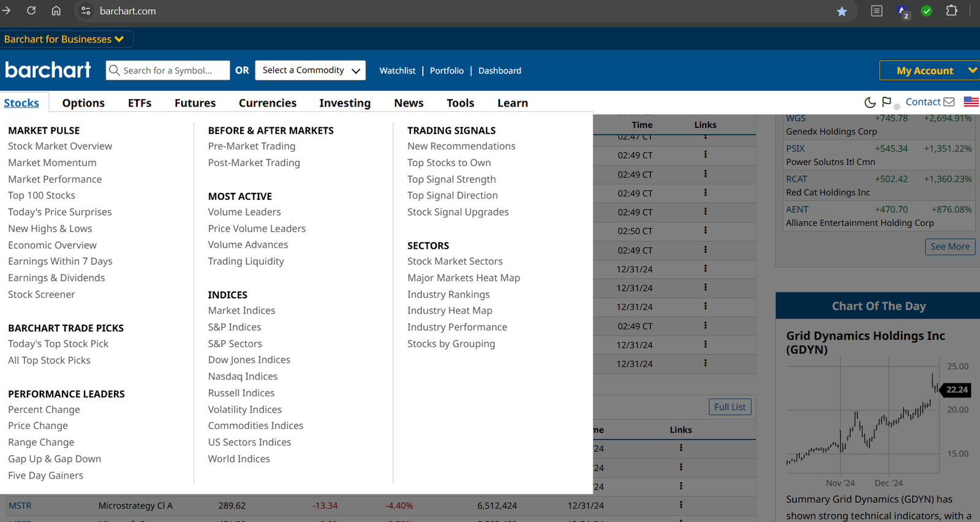Click the RCAT ticker symbol
The width and height of the screenshot is (980, 522).
pos(796,179)
